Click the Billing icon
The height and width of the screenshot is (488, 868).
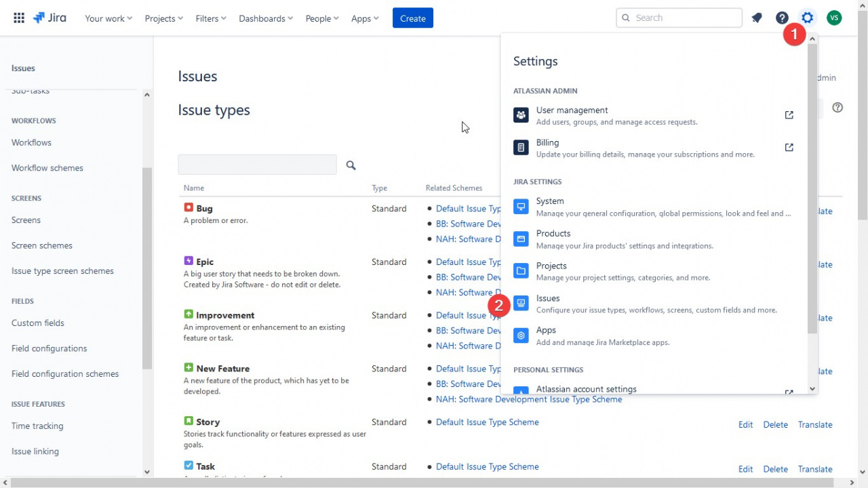(x=521, y=148)
